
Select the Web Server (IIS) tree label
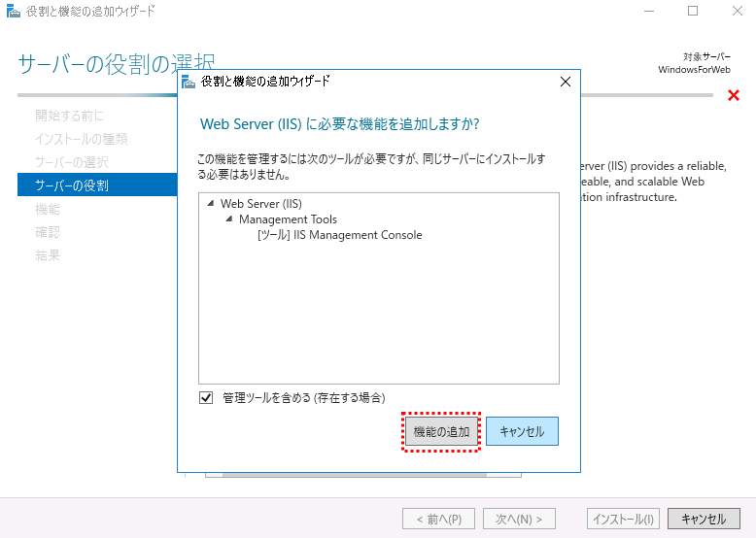pyautogui.click(x=260, y=204)
